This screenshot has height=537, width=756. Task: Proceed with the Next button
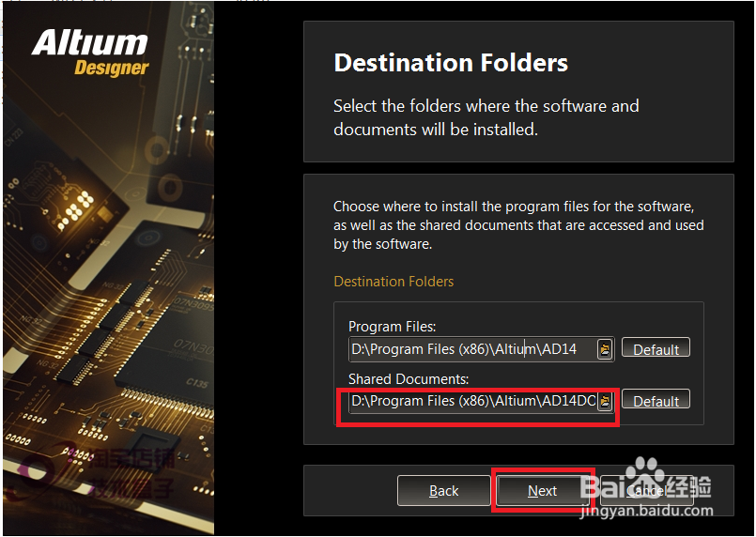(543, 490)
